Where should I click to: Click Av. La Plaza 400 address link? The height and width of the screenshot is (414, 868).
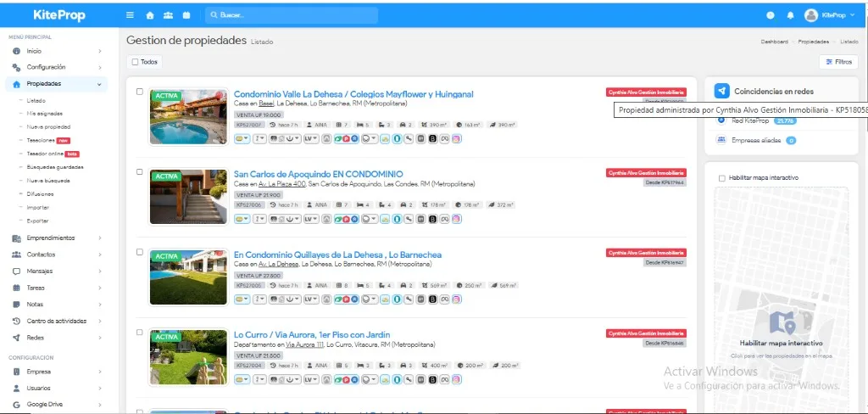point(282,184)
